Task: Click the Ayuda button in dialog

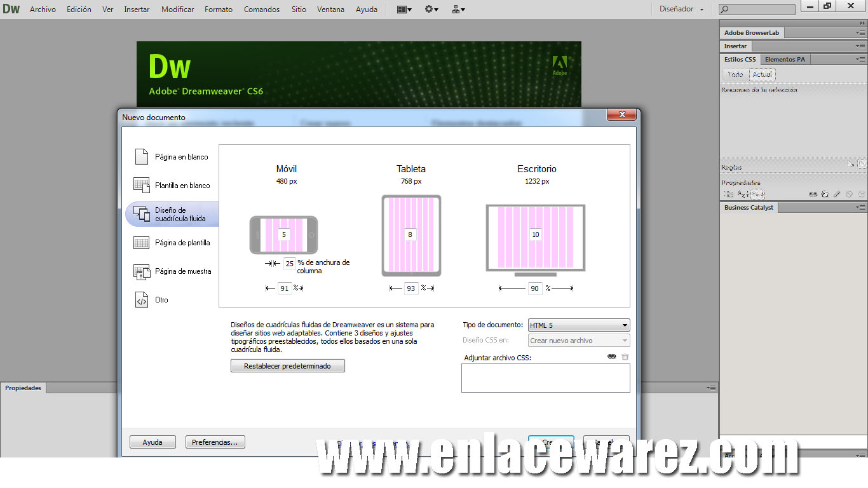Action: (153, 442)
